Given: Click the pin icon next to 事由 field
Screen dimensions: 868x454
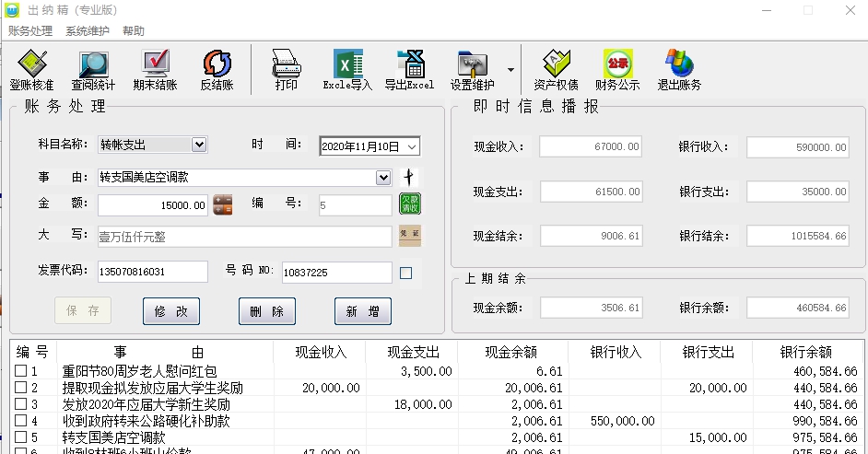Looking at the screenshot, I should click(409, 177).
